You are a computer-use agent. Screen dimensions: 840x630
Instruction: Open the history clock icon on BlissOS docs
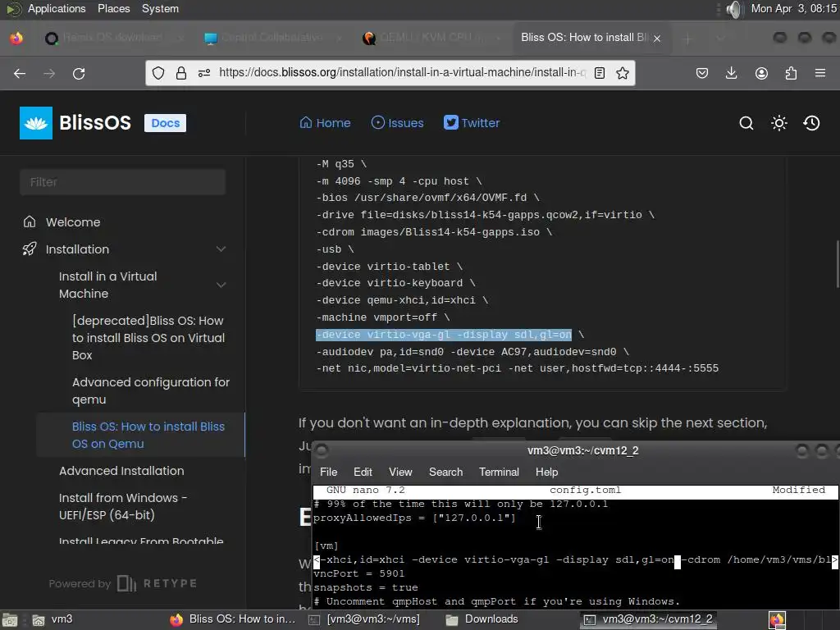point(811,123)
